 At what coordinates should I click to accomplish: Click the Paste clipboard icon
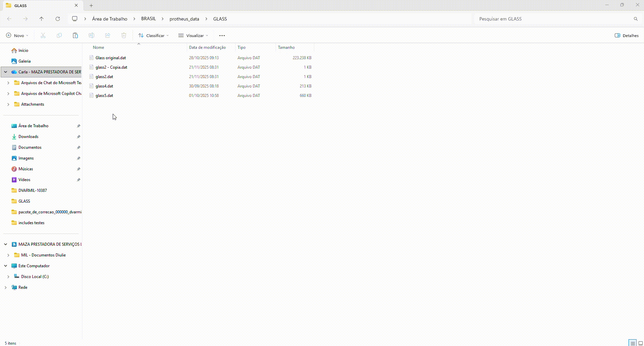pyautogui.click(x=75, y=35)
